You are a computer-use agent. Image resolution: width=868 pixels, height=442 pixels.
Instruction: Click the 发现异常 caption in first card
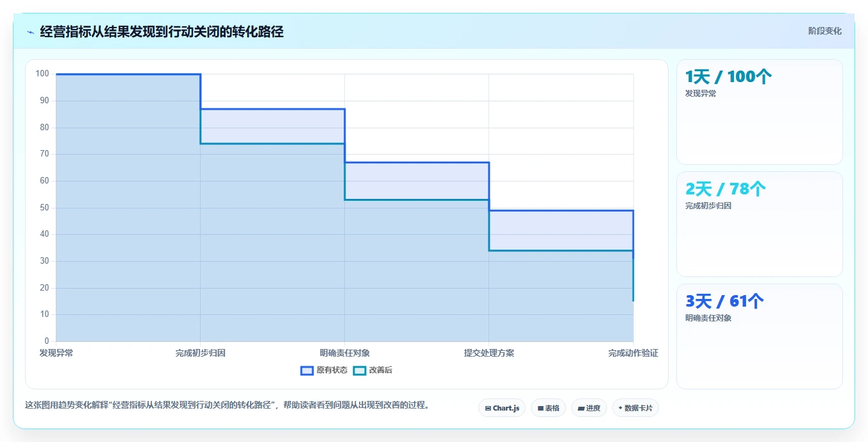701,94
